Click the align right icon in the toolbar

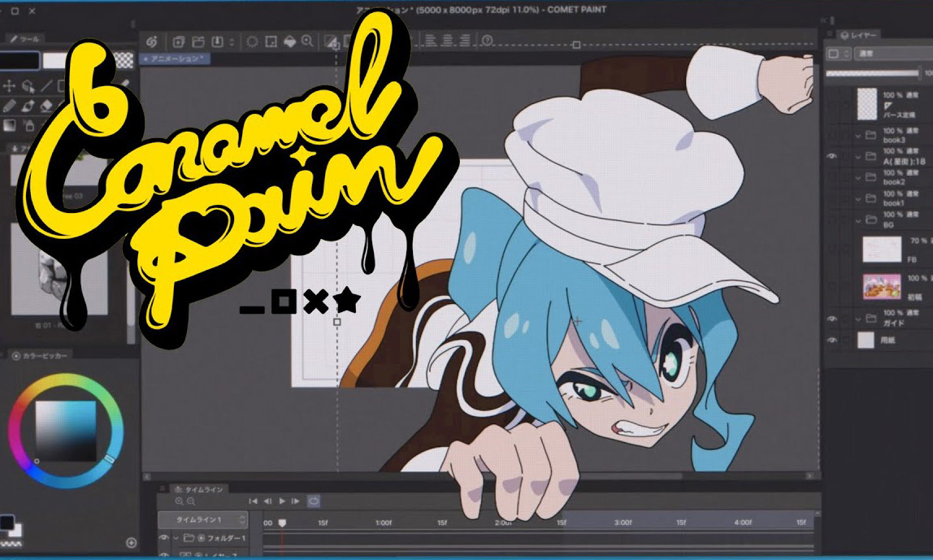pos(465,40)
